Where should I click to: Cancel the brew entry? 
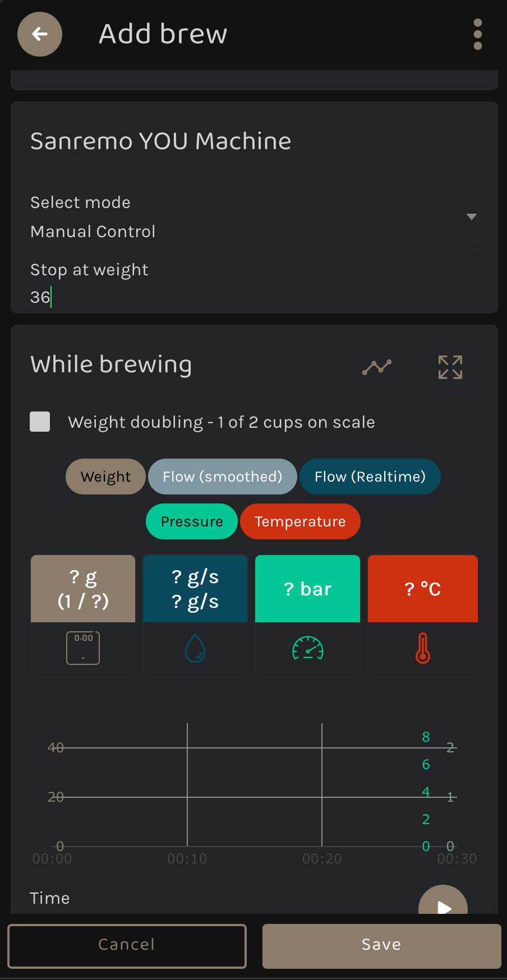point(127,946)
